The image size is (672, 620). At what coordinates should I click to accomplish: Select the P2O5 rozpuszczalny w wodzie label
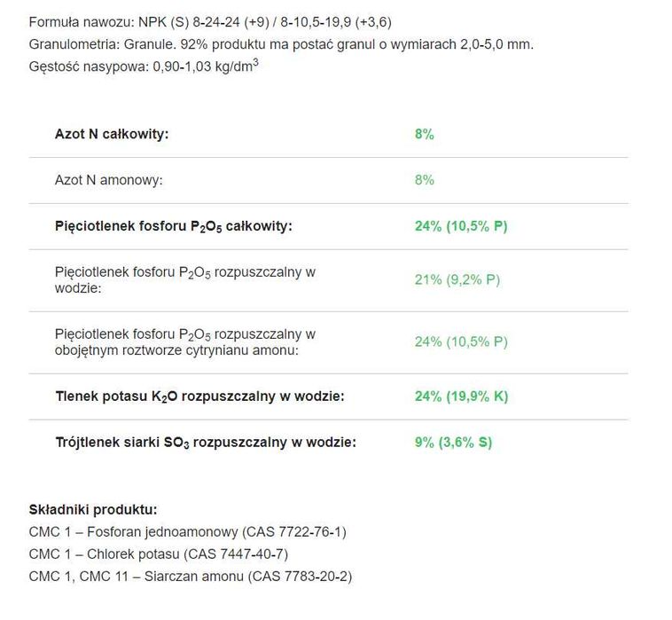[184, 279]
